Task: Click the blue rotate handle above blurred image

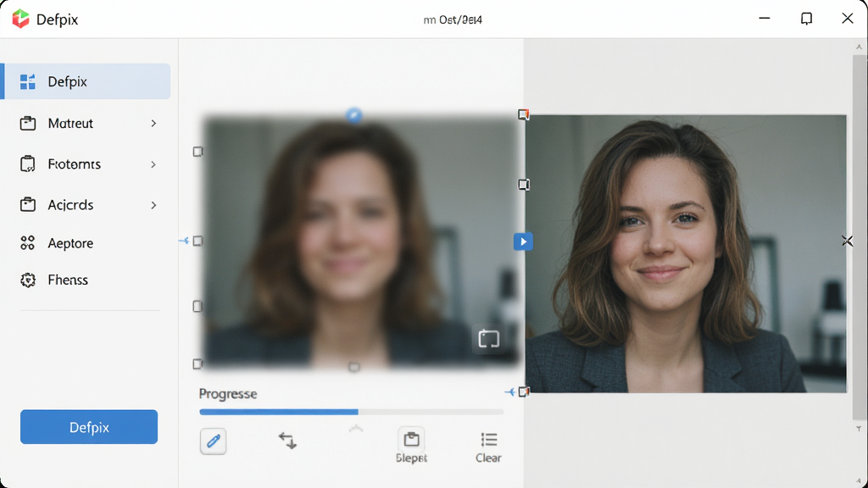Action: pyautogui.click(x=353, y=115)
